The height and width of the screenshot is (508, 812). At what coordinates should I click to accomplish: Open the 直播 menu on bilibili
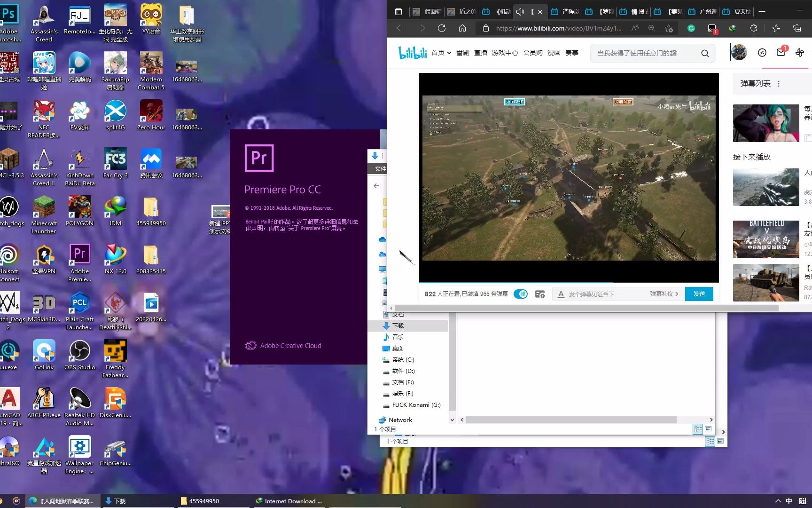coord(480,53)
